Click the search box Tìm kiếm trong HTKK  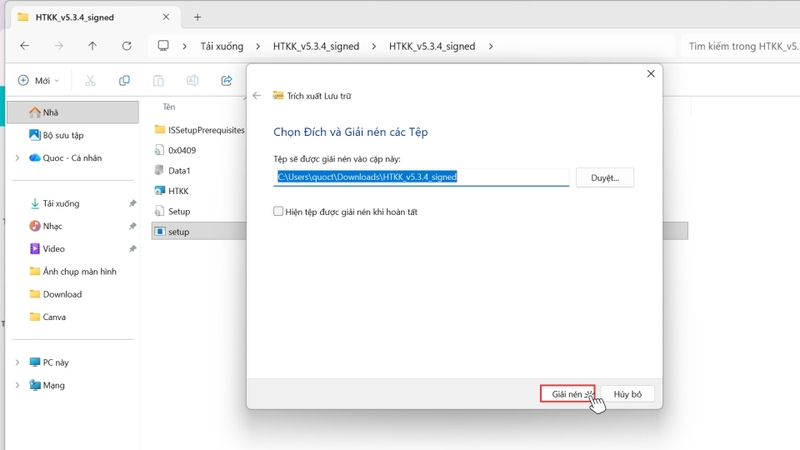pos(742,46)
